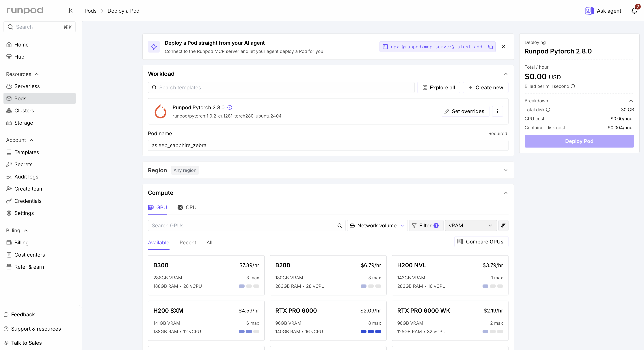Viewport: 644px width, 350px height.
Task: Open notifications bell
Action: pos(634,10)
